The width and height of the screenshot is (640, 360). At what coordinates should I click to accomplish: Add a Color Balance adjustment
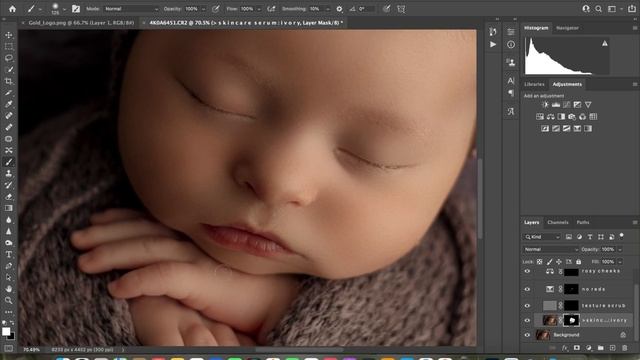click(551, 117)
